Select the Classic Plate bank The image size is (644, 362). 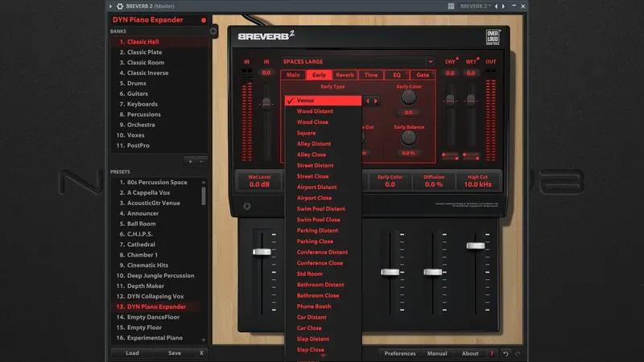pyautogui.click(x=159, y=52)
